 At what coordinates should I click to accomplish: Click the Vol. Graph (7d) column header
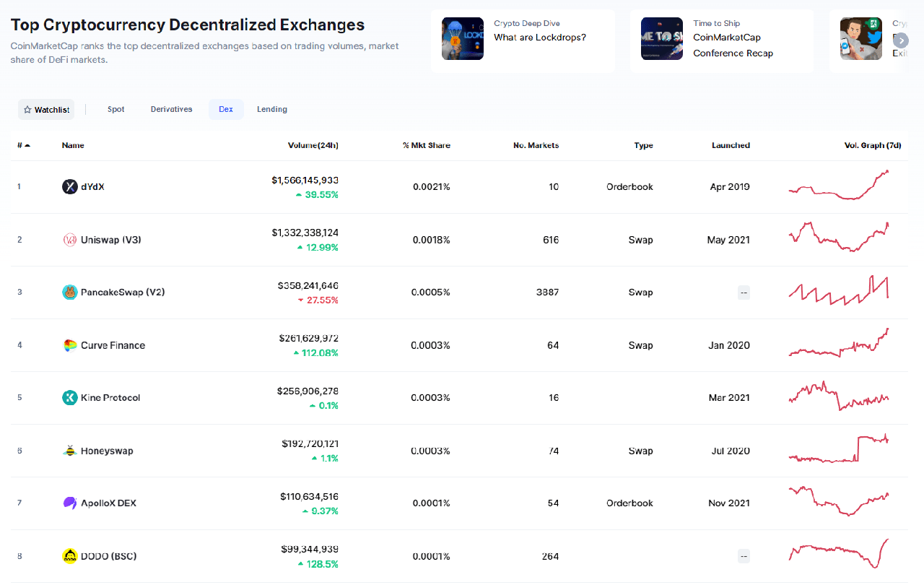click(x=873, y=145)
